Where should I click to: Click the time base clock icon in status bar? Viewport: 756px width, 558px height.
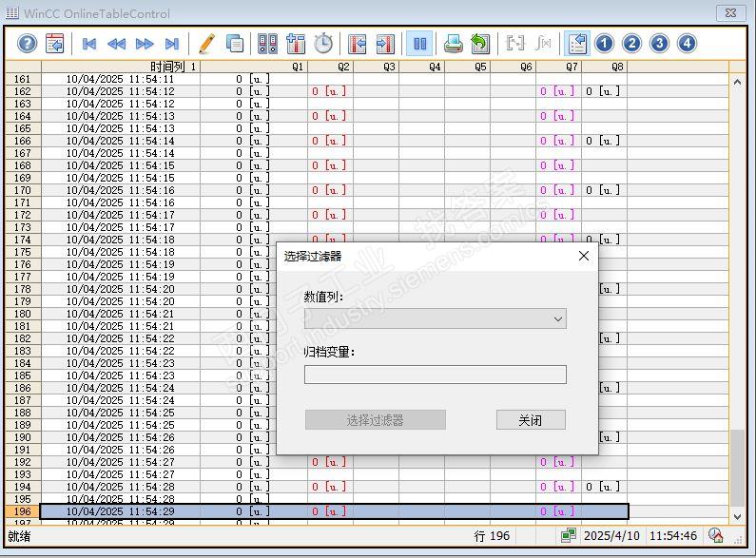(715, 535)
